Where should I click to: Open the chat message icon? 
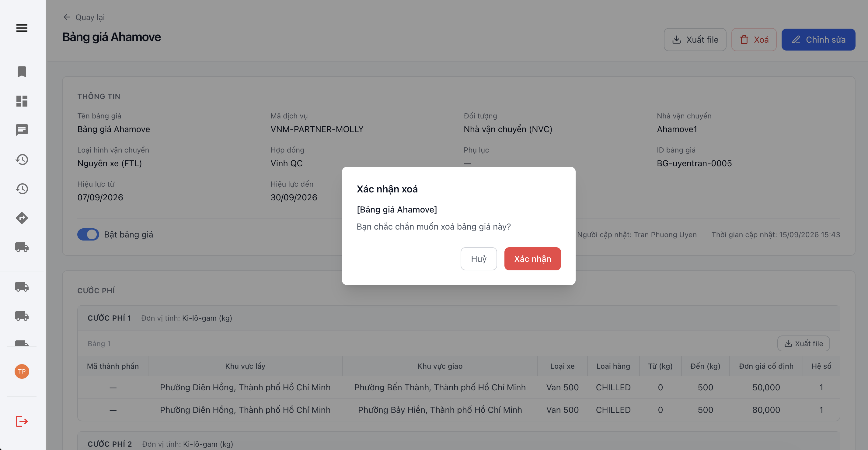click(22, 130)
